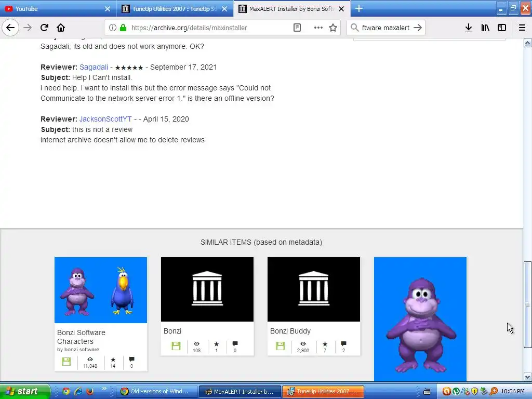Screen dimensions: 532x399
Task: Click the 'Bonzi' item title
Action: tap(172, 331)
